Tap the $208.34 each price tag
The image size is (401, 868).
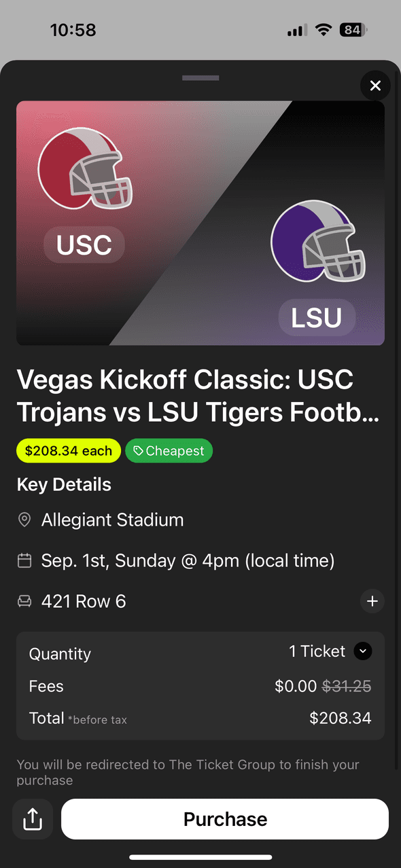click(69, 451)
